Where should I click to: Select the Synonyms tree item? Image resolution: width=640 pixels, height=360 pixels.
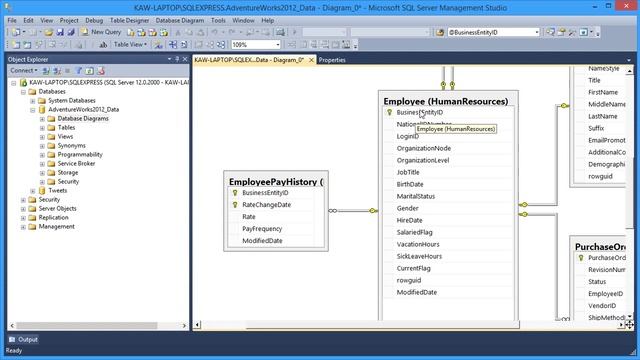pos(71,145)
